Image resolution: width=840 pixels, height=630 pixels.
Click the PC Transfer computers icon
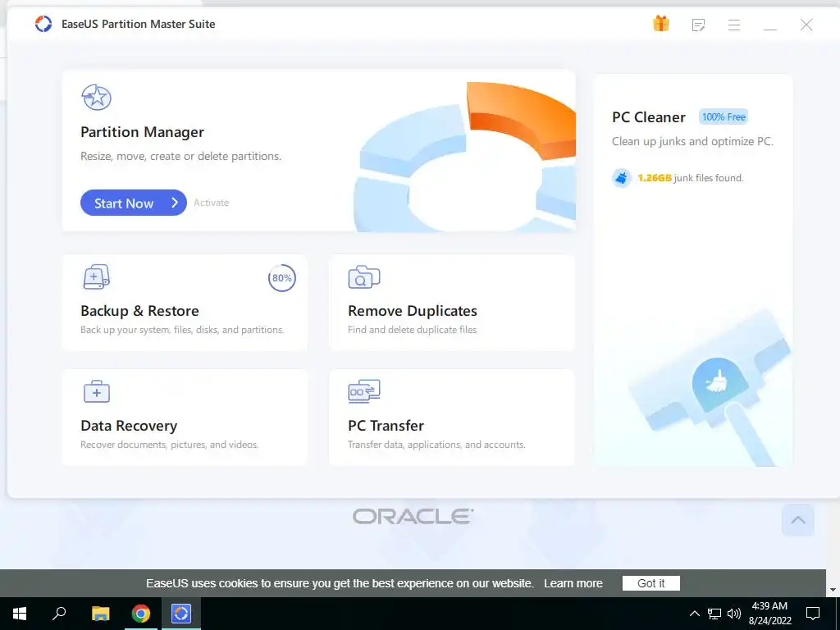pos(363,391)
